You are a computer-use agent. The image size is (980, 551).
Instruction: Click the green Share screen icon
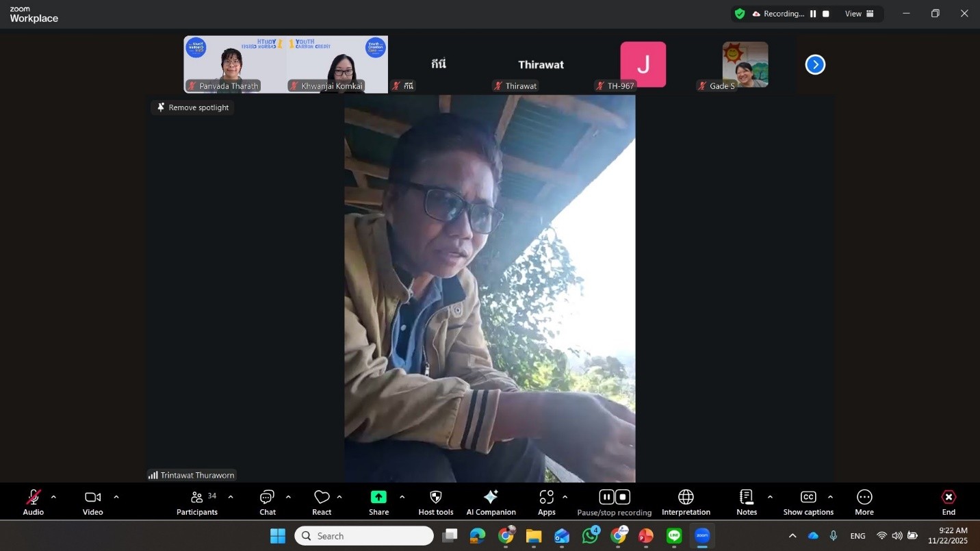tap(378, 497)
